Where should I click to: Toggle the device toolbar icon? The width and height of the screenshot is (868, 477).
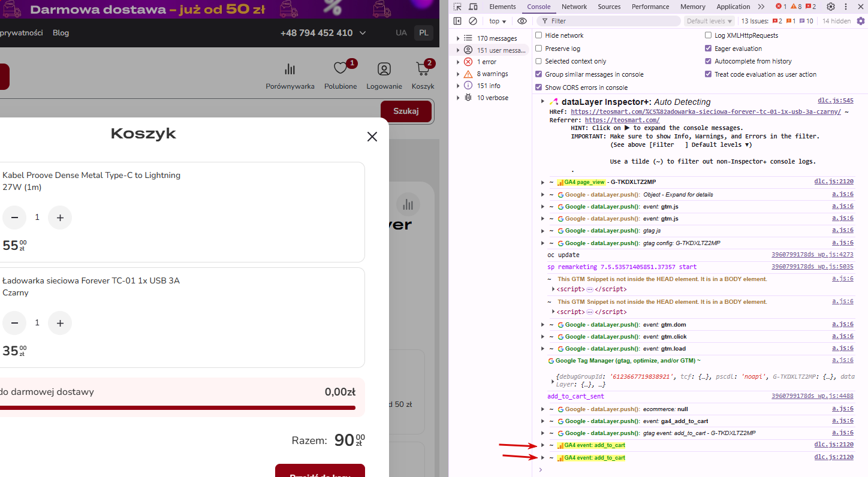click(x=473, y=7)
